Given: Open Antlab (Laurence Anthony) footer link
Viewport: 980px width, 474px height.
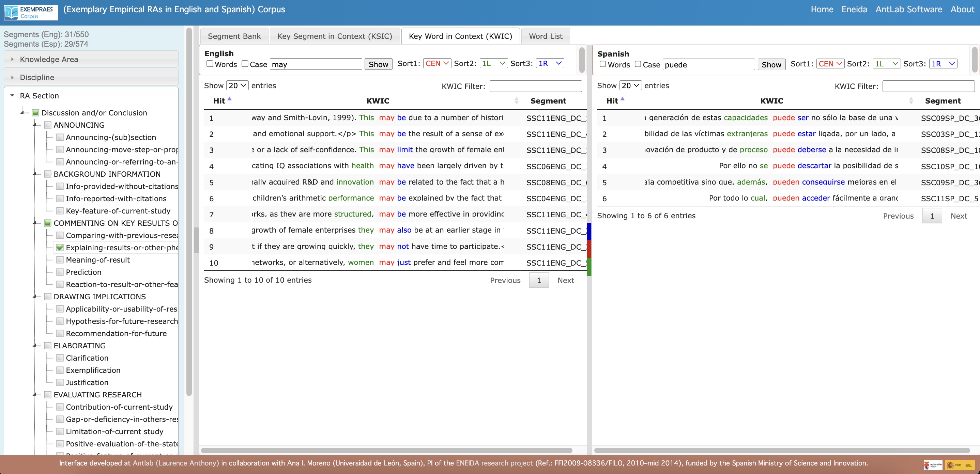Looking at the screenshot, I should click(x=175, y=463).
